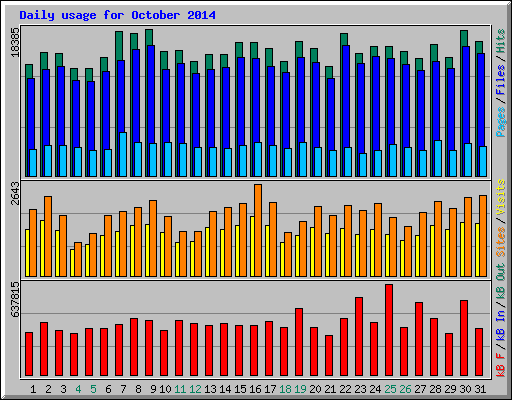The image size is (512, 400).
Task: Click day 31 on the x-axis
Action: 480,389
